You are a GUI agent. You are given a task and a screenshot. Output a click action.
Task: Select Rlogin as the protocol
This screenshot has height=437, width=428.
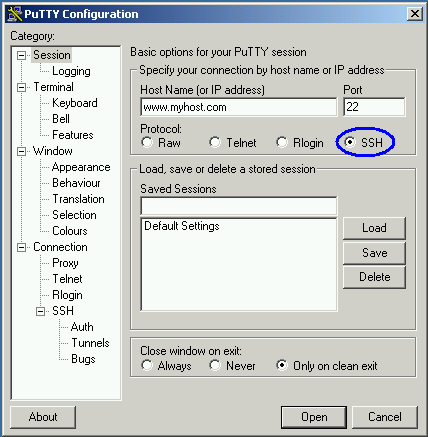pyautogui.click(x=282, y=142)
